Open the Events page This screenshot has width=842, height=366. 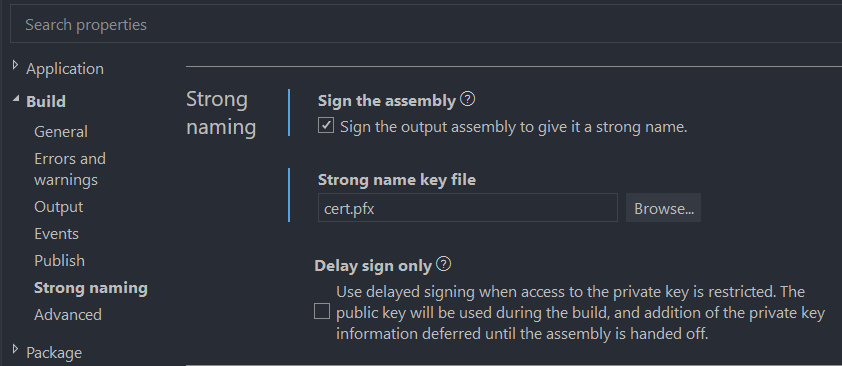click(x=56, y=234)
